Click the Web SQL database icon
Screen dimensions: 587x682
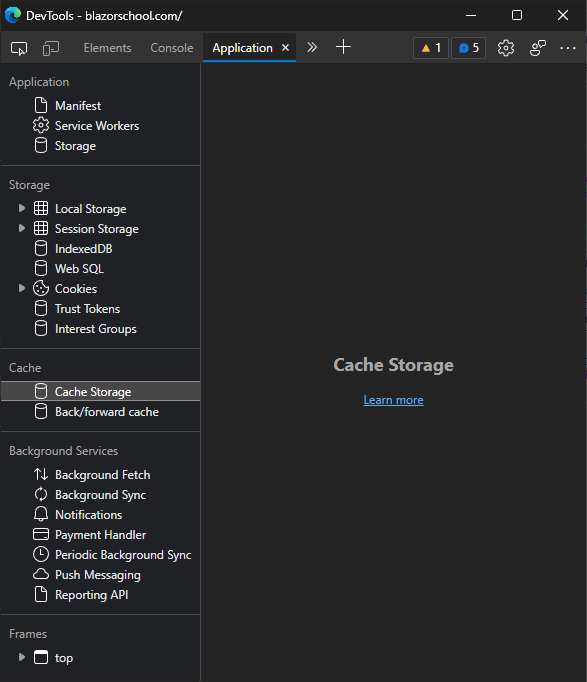click(41, 268)
